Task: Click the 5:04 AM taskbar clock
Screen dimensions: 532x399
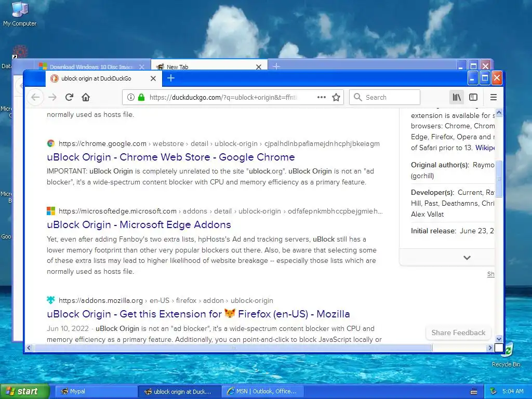Action: tap(513, 391)
